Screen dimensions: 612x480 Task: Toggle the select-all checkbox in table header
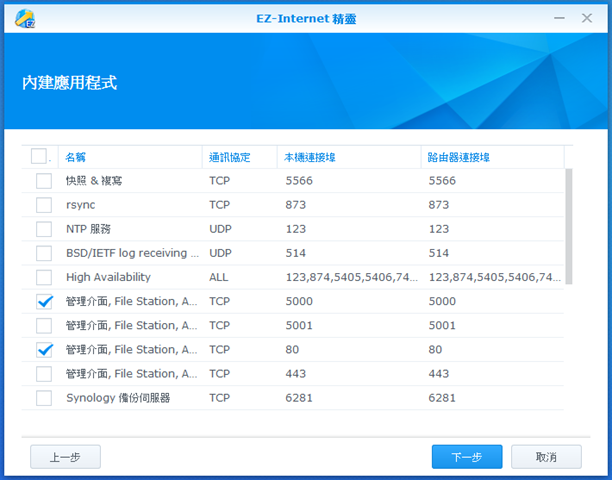pos(39,156)
